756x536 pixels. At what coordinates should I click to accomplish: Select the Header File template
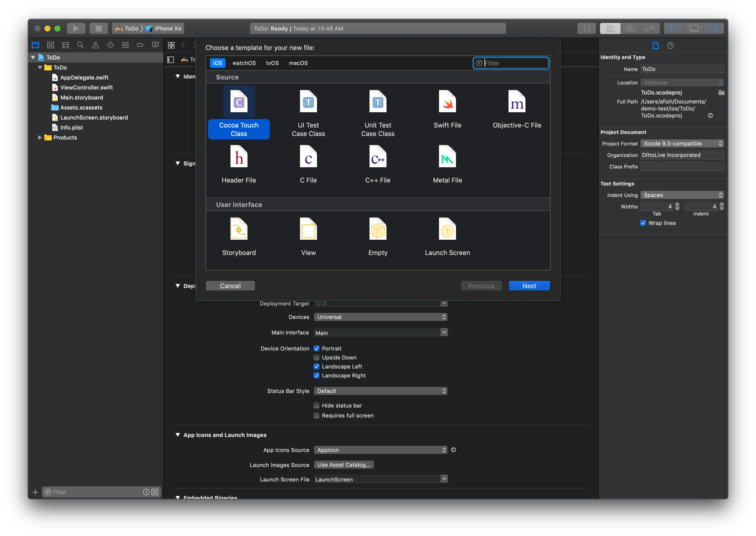(x=239, y=164)
